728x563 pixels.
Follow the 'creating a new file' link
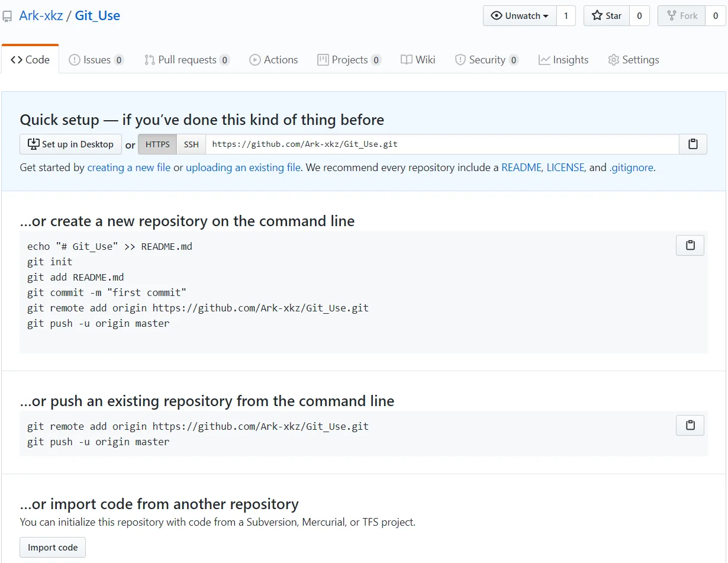tap(129, 168)
